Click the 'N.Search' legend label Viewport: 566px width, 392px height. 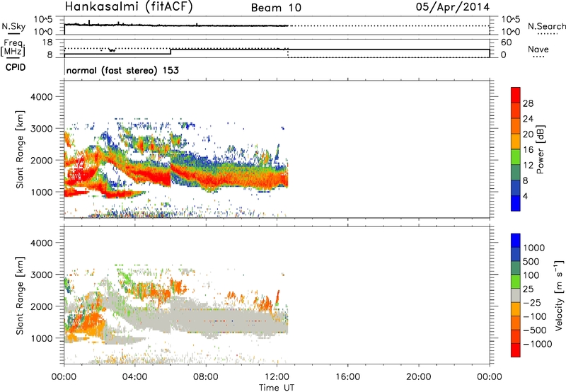[x=547, y=26]
